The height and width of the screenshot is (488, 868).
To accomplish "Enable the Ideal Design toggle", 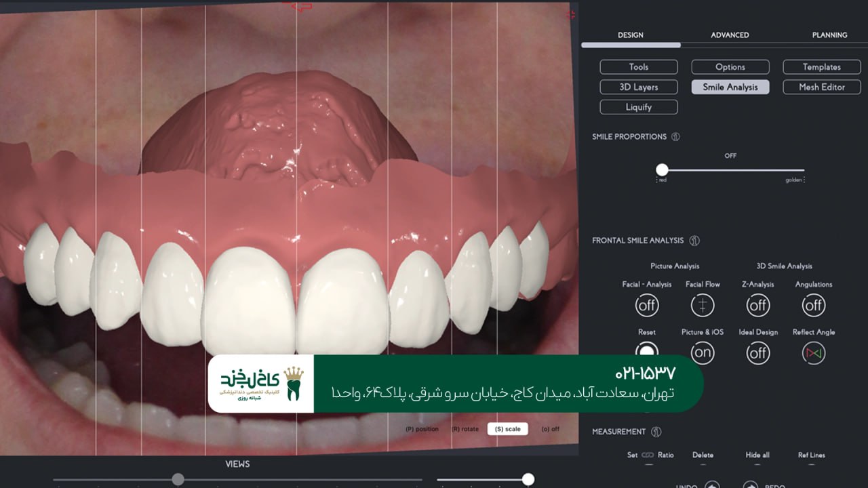I will [x=757, y=352].
